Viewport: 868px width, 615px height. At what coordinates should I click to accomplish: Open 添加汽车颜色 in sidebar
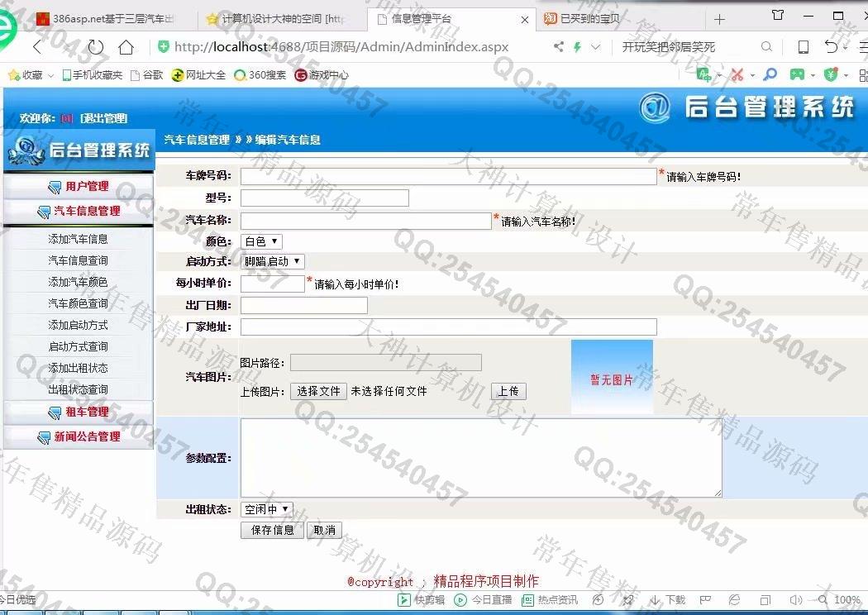(x=78, y=283)
